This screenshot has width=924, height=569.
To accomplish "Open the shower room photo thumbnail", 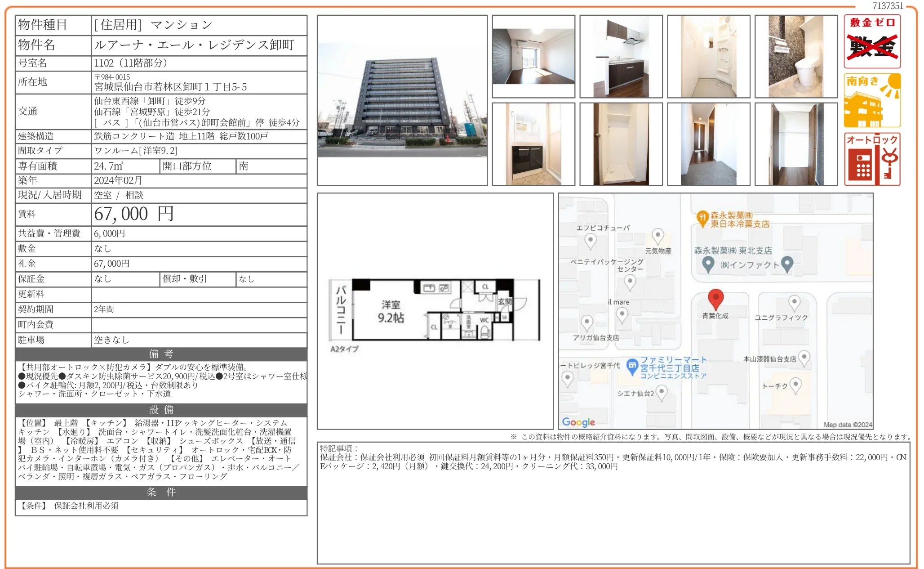I will click(709, 56).
